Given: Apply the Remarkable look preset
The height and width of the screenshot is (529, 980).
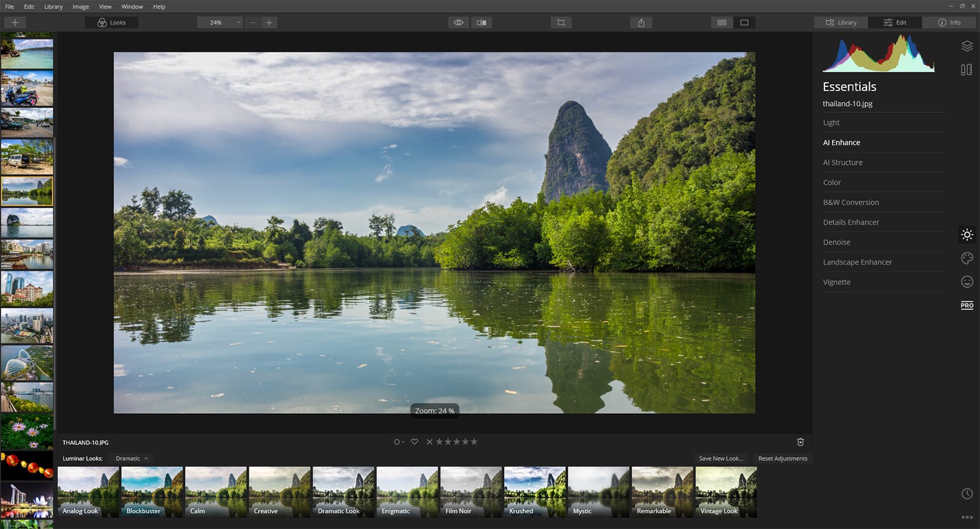Looking at the screenshot, I should click(x=663, y=492).
